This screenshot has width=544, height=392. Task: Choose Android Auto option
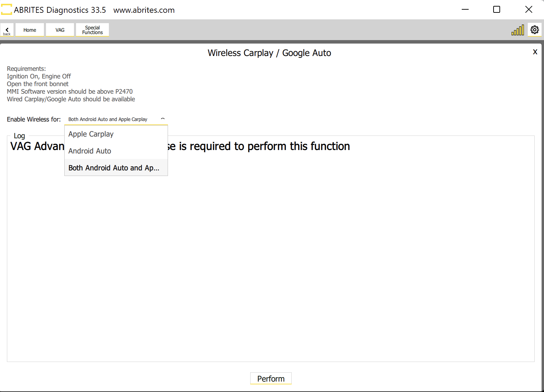116,151
